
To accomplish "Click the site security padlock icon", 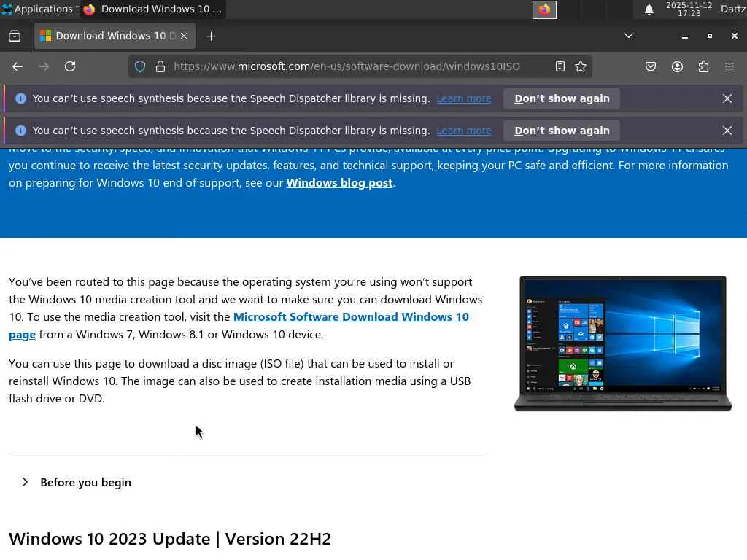I will coord(160,66).
